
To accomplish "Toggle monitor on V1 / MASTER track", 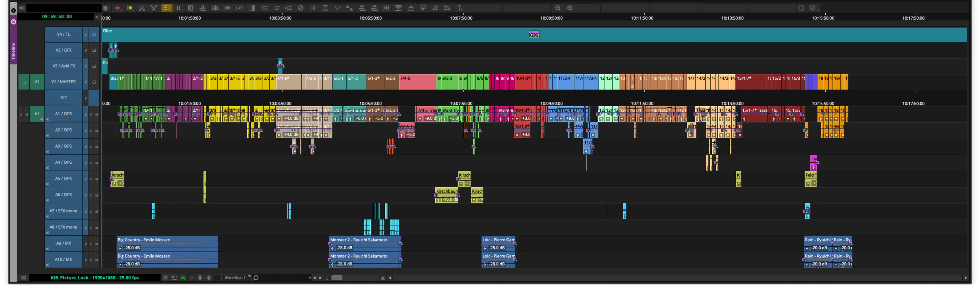I will pyautogui.click(x=94, y=82).
